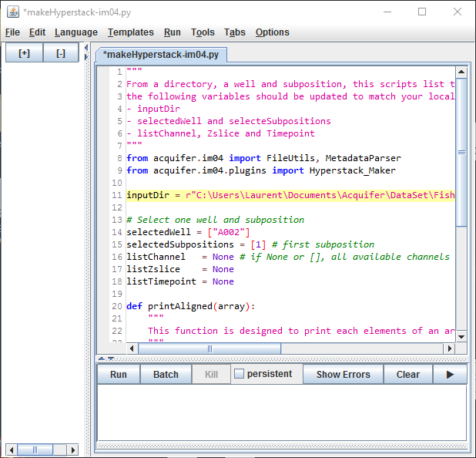This screenshot has height=458, width=476.
Task: Click the listChannel = None line
Action: tap(288, 257)
